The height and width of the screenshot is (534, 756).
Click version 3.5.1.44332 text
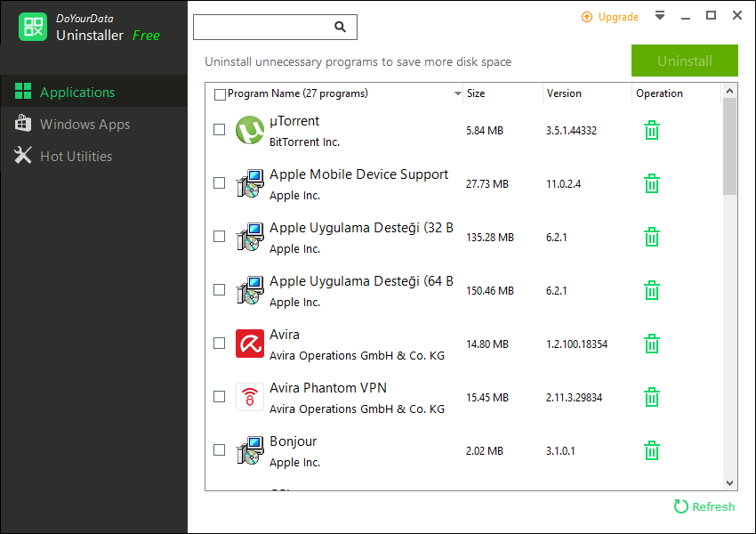[571, 130]
